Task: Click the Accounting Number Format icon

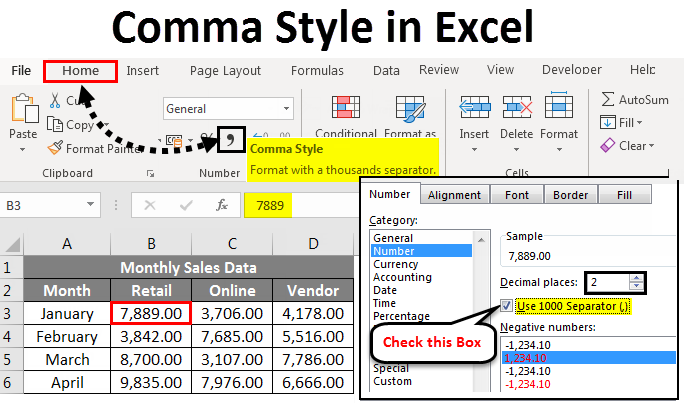Action: (174, 140)
